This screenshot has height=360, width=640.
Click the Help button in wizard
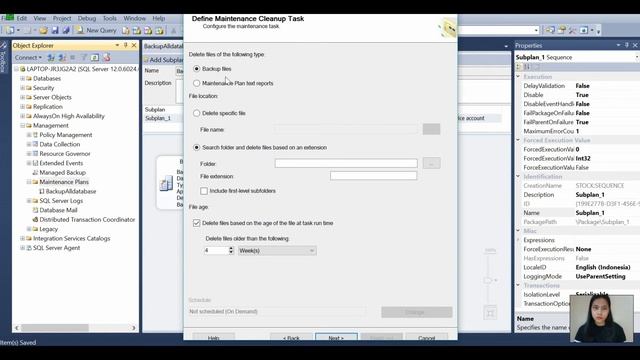(213, 338)
